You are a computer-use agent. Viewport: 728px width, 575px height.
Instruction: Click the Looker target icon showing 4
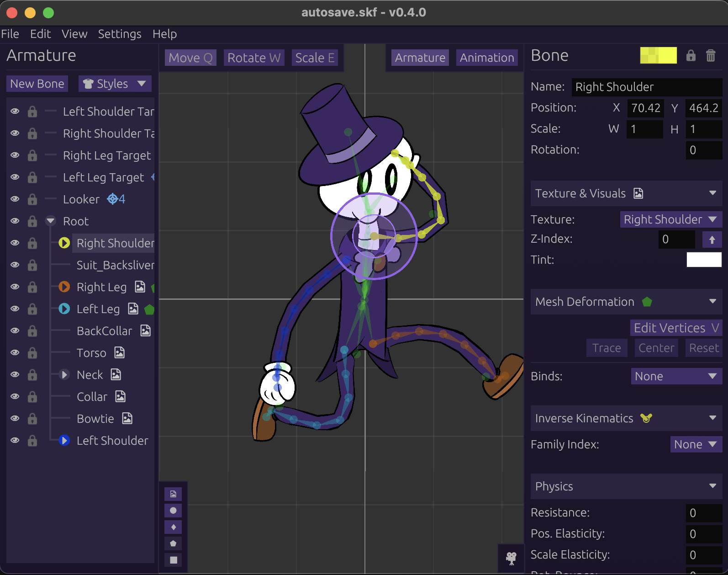pos(116,199)
